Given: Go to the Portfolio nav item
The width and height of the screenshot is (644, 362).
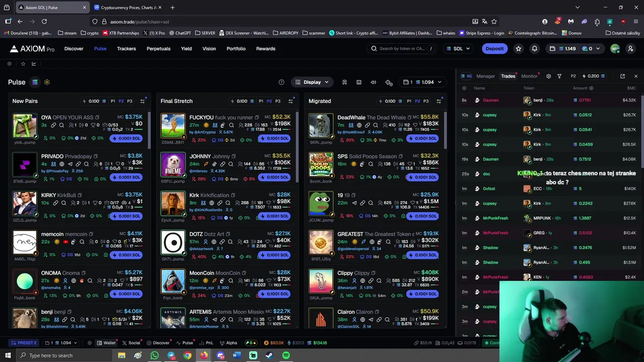Looking at the screenshot, I should coord(236,49).
